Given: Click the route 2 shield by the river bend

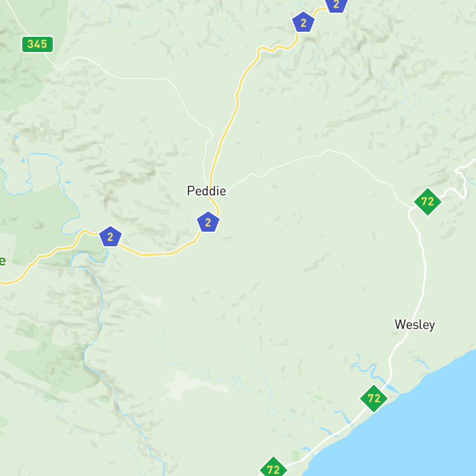Looking at the screenshot, I should [x=110, y=237].
